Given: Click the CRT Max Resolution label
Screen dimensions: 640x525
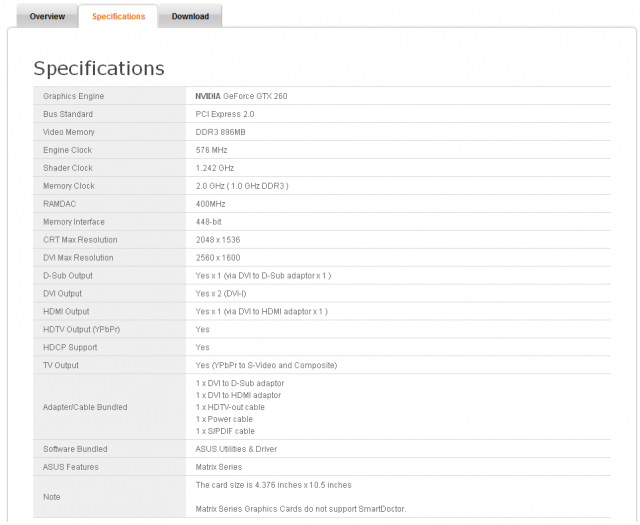Looking at the screenshot, I should [80, 240].
